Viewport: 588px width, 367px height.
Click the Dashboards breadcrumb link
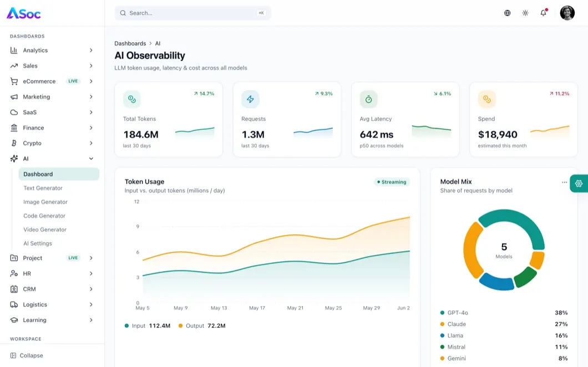point(130,43)
